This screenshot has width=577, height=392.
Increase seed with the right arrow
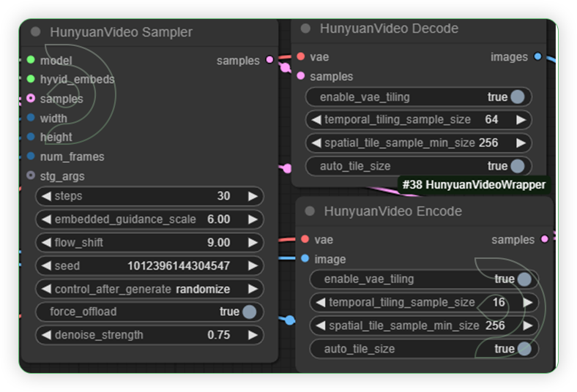253,265
